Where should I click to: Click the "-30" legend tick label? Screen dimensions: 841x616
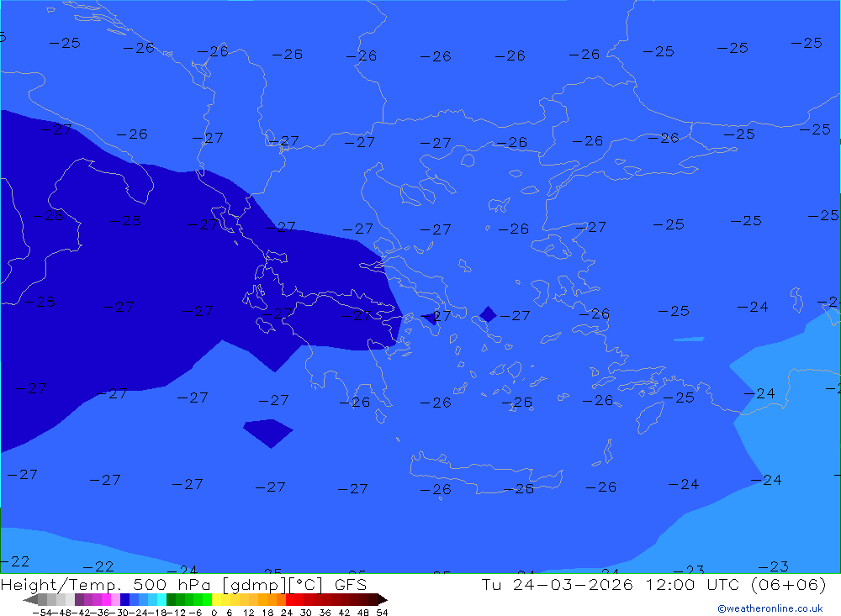pos(119,613)
